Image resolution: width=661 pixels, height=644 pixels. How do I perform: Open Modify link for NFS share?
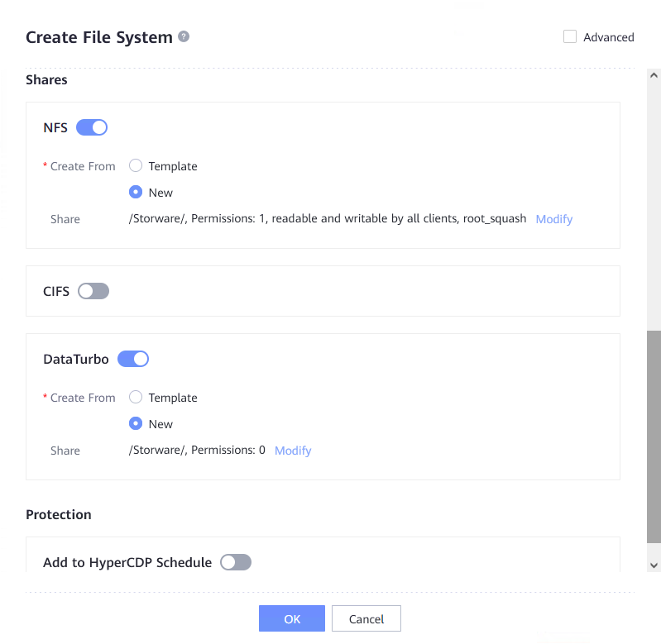pos(553,219)
